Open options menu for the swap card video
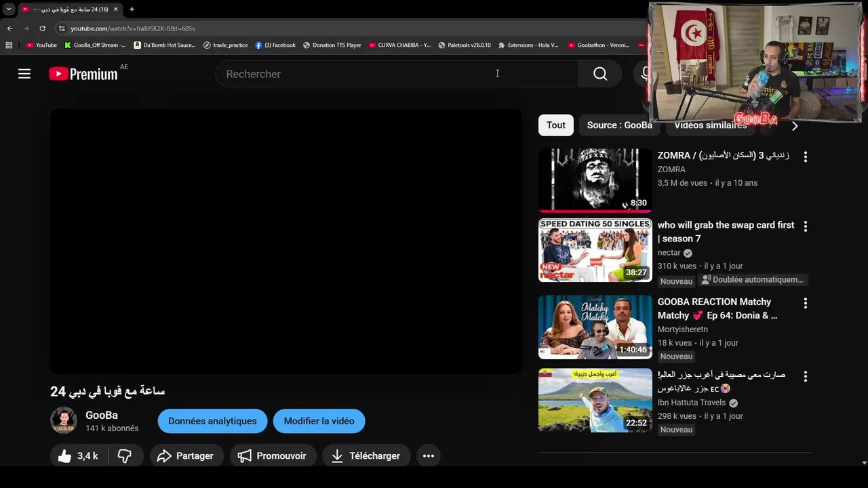The image size is (868, 488). coord(805,226)
